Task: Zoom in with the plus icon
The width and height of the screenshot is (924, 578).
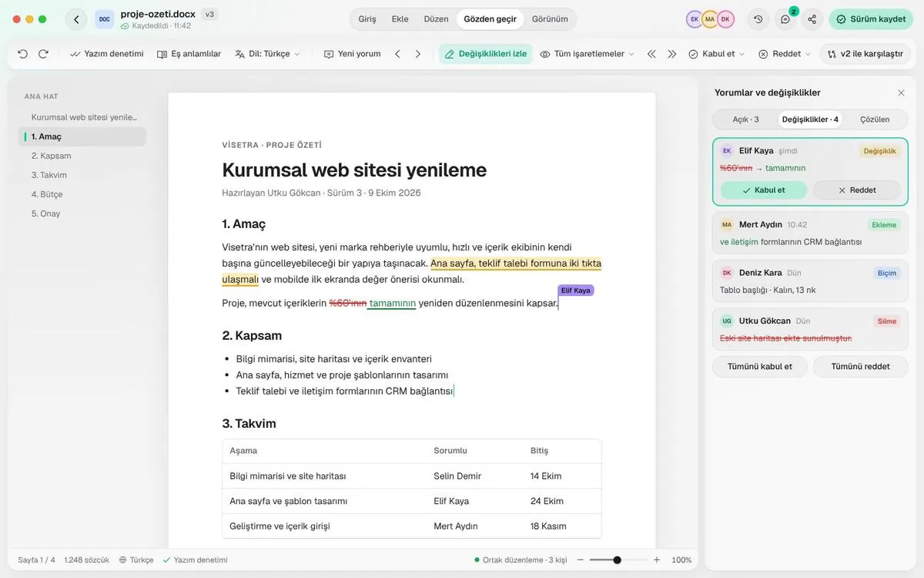Action: 657,560
